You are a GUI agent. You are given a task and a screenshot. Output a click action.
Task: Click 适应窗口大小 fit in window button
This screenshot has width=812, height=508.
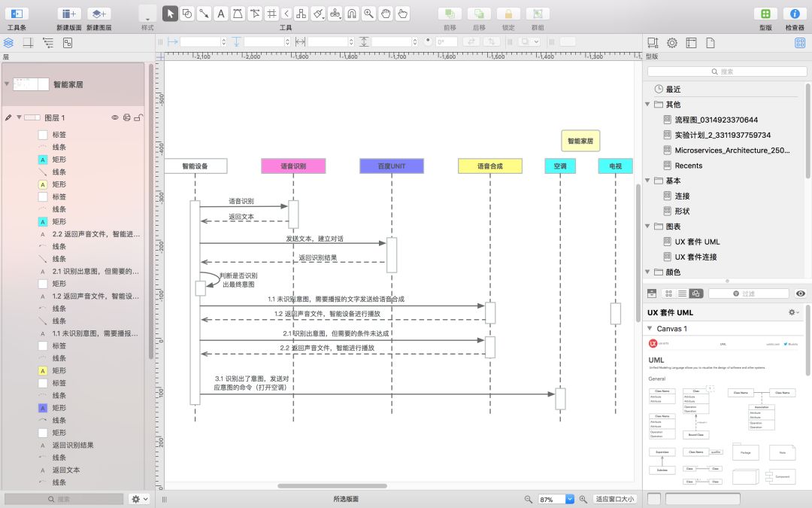point(615,499)
